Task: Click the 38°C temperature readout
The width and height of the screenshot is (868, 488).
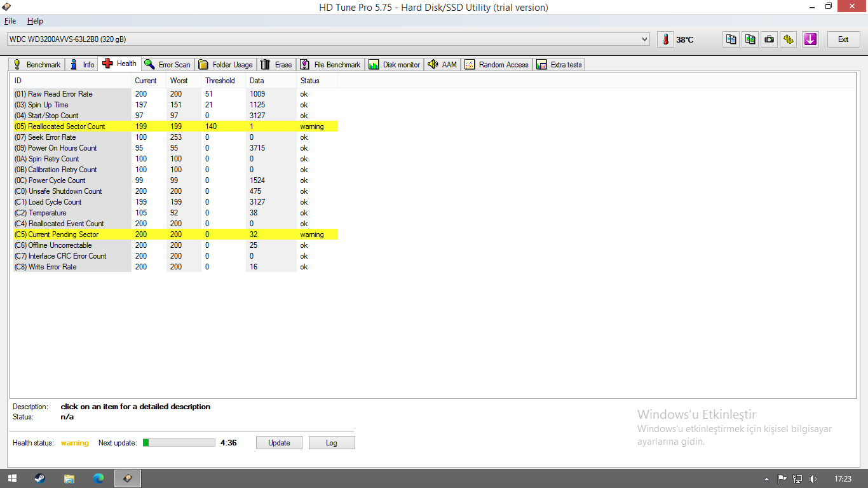Action: (685, 40)
